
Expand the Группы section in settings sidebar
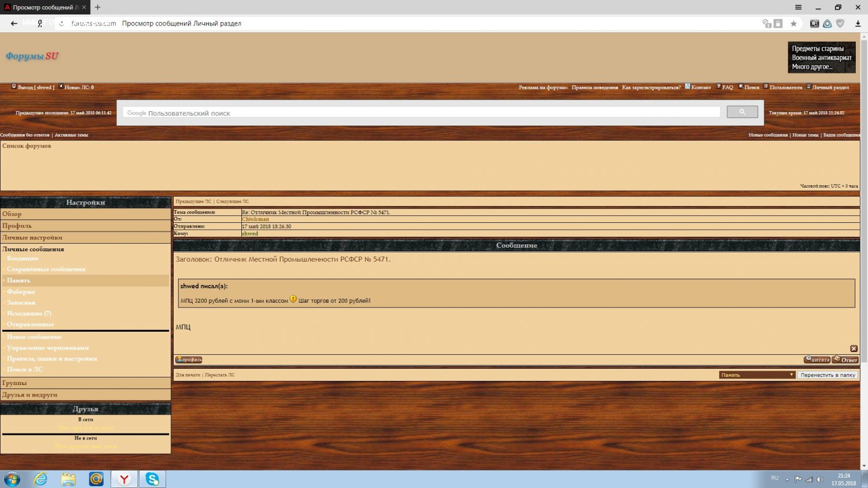[x=14, y=383]
